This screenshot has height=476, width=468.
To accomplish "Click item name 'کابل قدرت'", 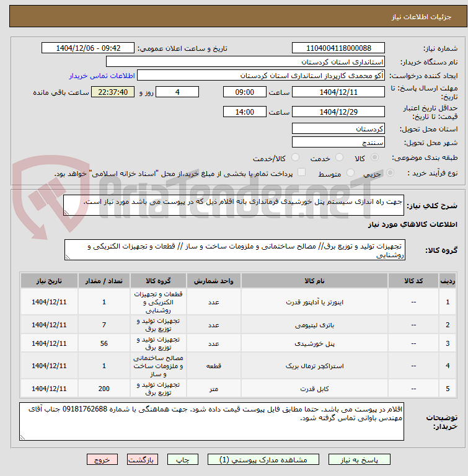I will click(x=314, y=389).
